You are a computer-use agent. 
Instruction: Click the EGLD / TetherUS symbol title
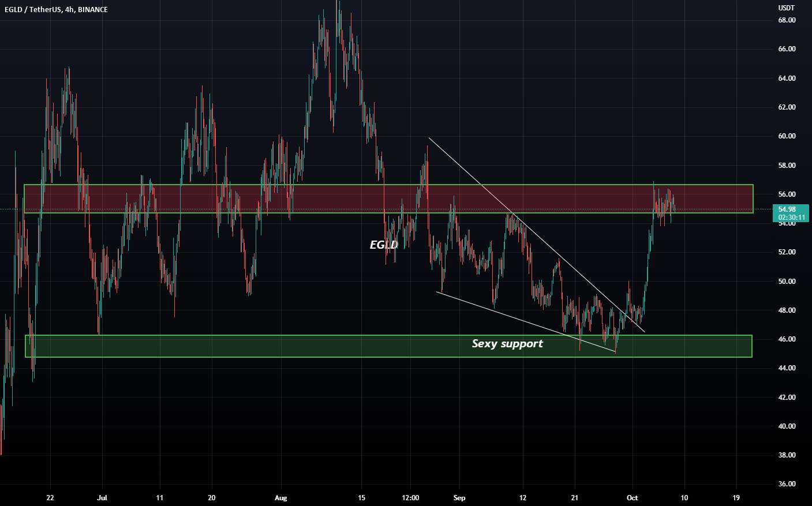[56, 9]
